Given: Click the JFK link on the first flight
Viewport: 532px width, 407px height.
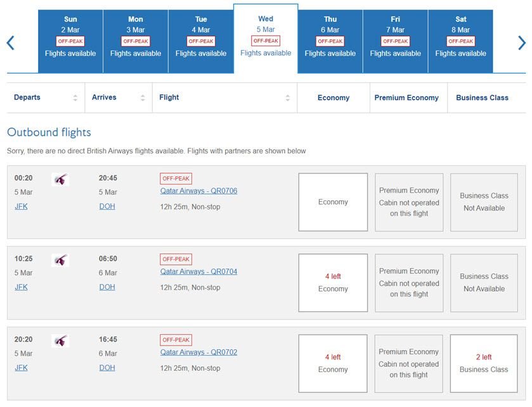Looking at the screenshot, I should (21, 206).
